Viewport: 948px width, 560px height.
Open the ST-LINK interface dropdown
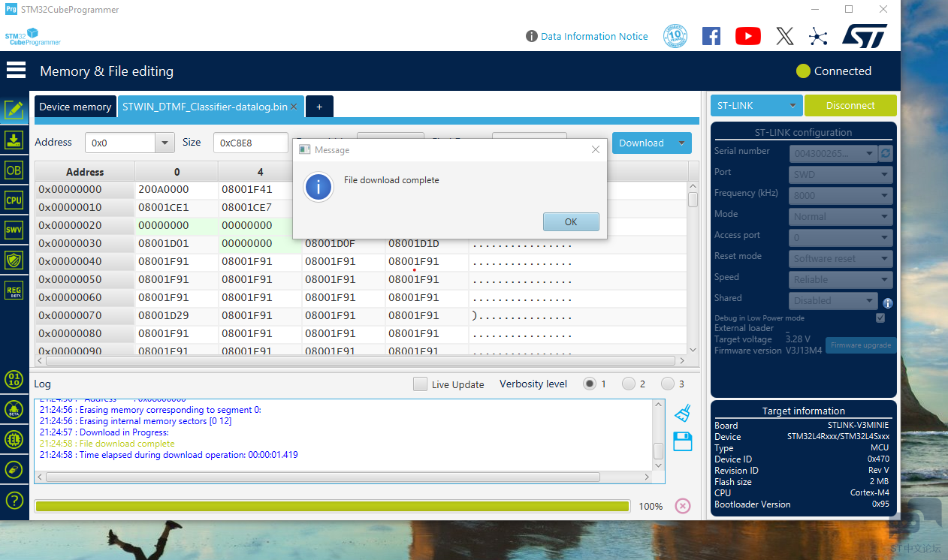pyautogui.click(x=756, y=106)
